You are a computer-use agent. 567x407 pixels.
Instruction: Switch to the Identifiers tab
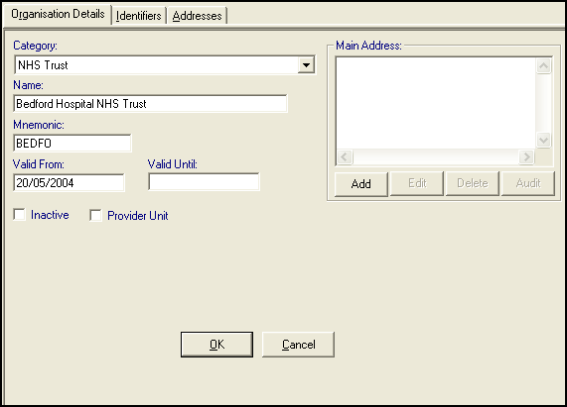(x=139, y=16)
